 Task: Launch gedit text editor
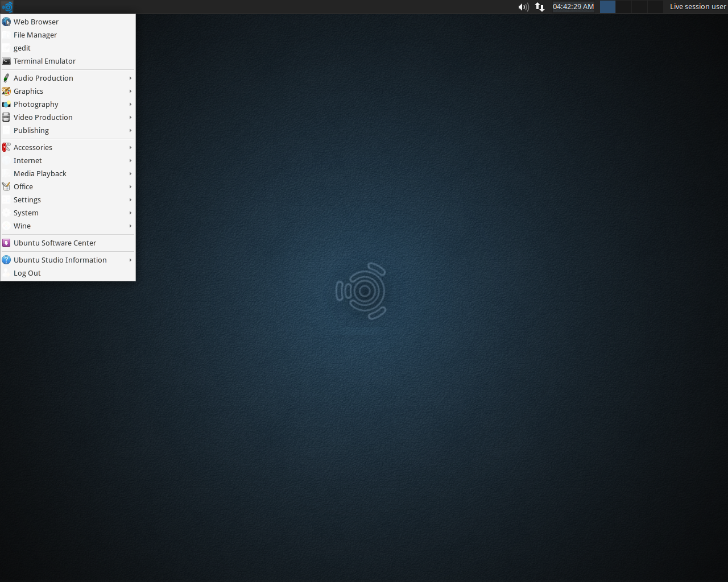pyautogui.click(x=68, y=48)
